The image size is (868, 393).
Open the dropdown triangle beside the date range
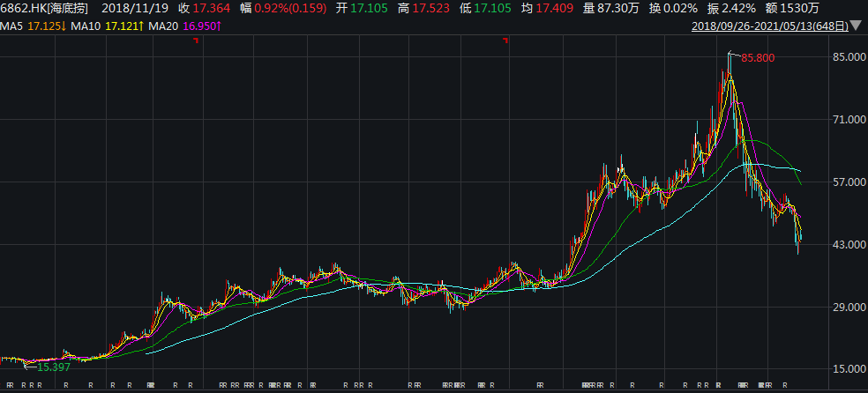point(857,26)
